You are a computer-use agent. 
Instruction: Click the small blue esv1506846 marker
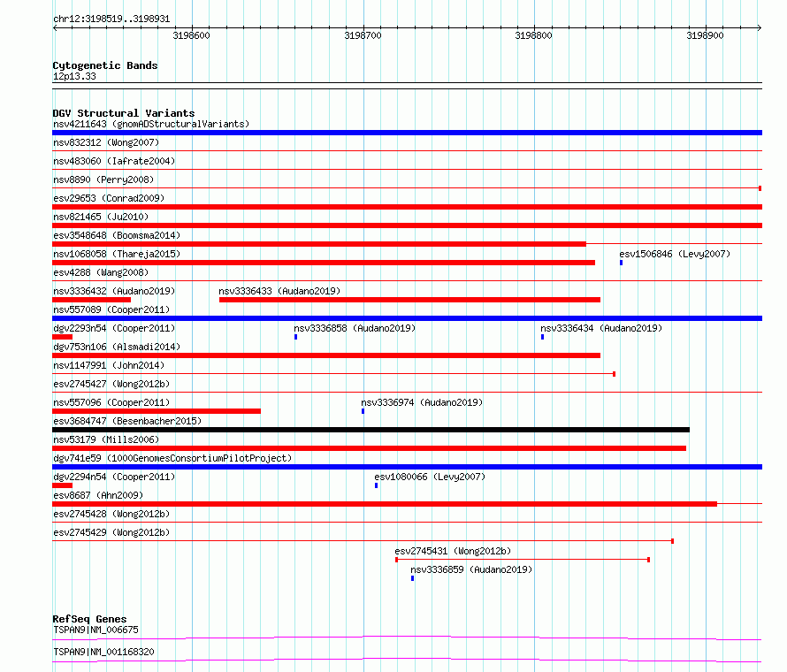coord(621,263)
